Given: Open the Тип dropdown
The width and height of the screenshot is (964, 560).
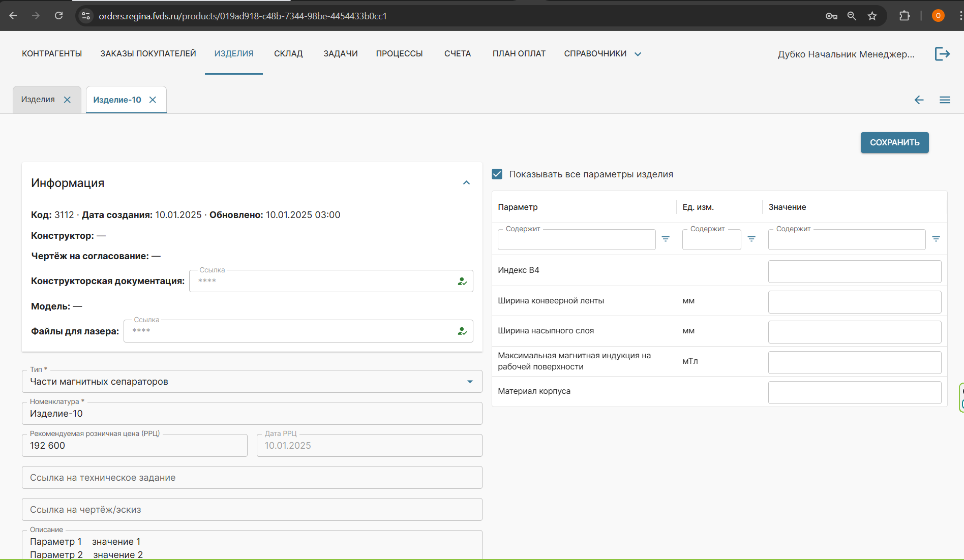Looking at the screenshot, I should pyautogui.click(x=470, y=382).
